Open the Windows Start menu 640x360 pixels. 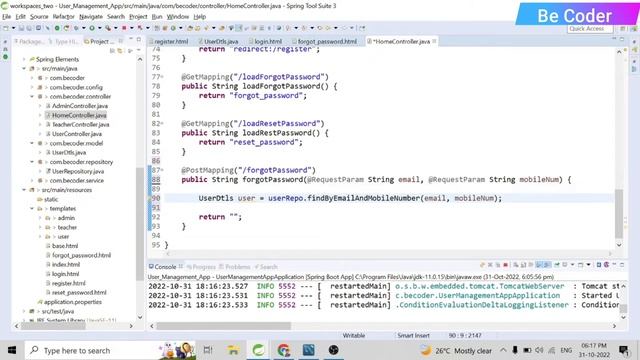(x=12, y=350)
